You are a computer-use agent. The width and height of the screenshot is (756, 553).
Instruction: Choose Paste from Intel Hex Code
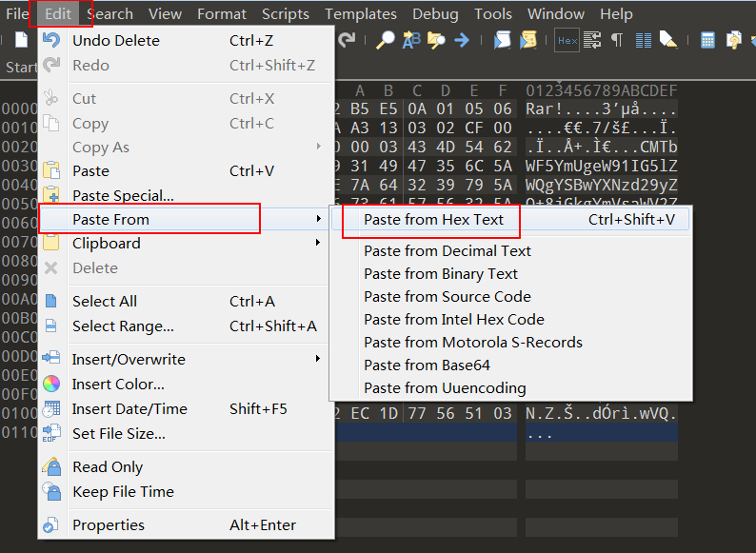(510, 319)
